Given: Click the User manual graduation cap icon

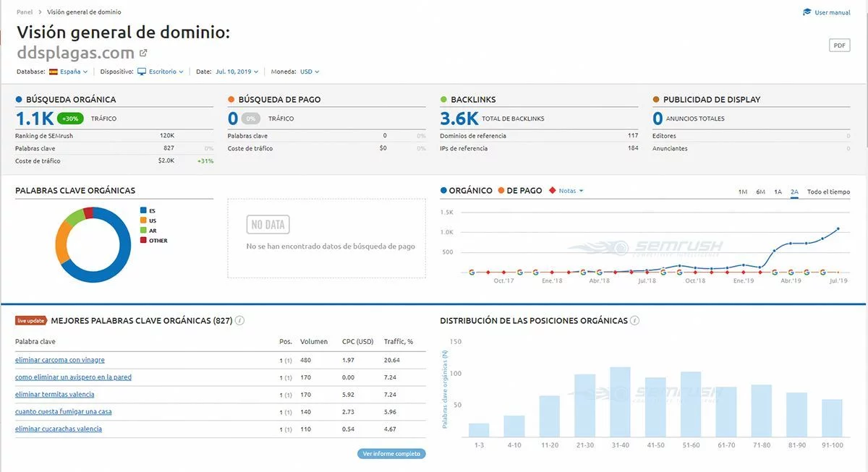Looking at the screenshot, I should click(807, 12).
